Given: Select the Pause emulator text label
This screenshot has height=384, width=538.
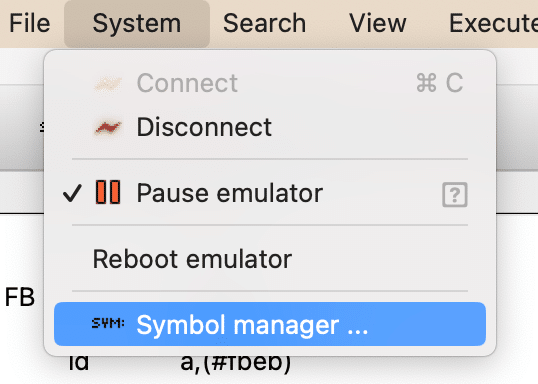Looking at the screenshot, I should tap(230, 193).
